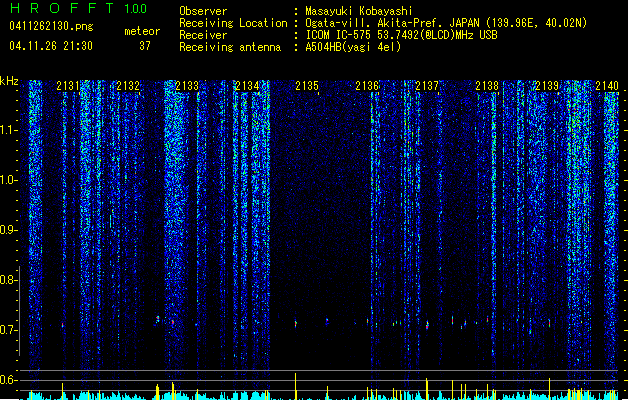This screenshot has width=629, height=400.
Task: Click the tall yellow intensity spike below 2135
Action: 296,386
